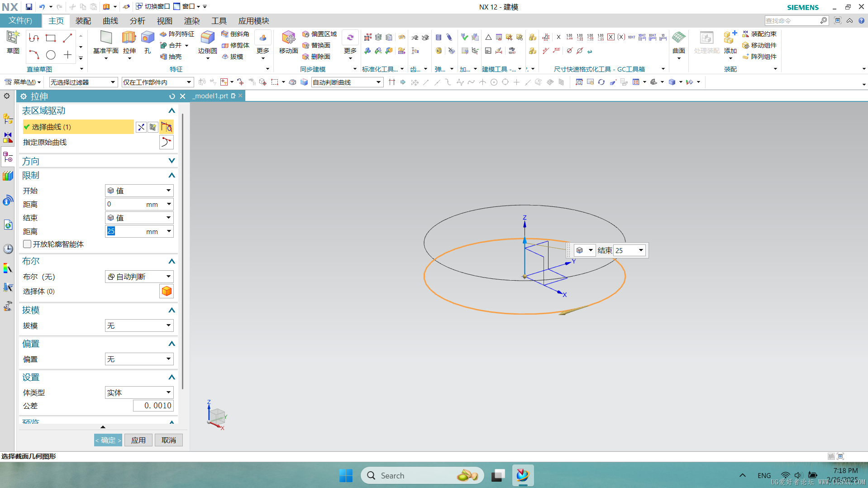Open the selection filter dropdown
Image resolution: width=868 pixels, height=488 pixels.
(83, 82)
